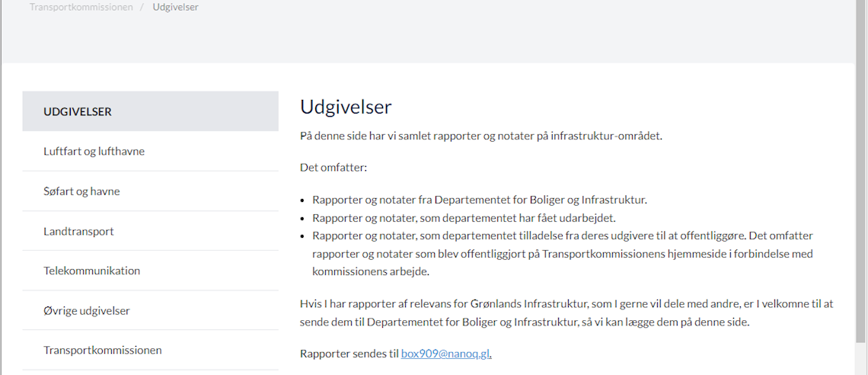868x375 pixels.
Task: Click the bullet ending 'har fået udarbejdet'
Action: point(463,217)
